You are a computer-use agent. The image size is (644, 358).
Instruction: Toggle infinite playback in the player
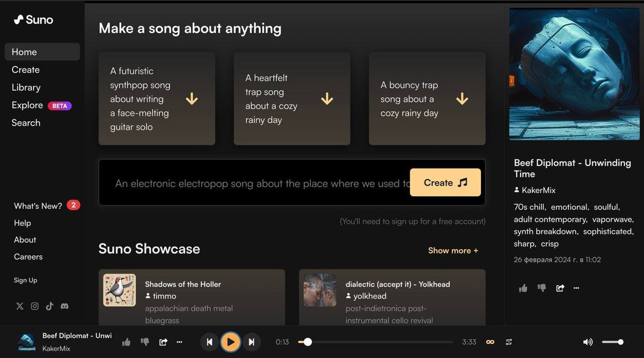tap(489, 341)
